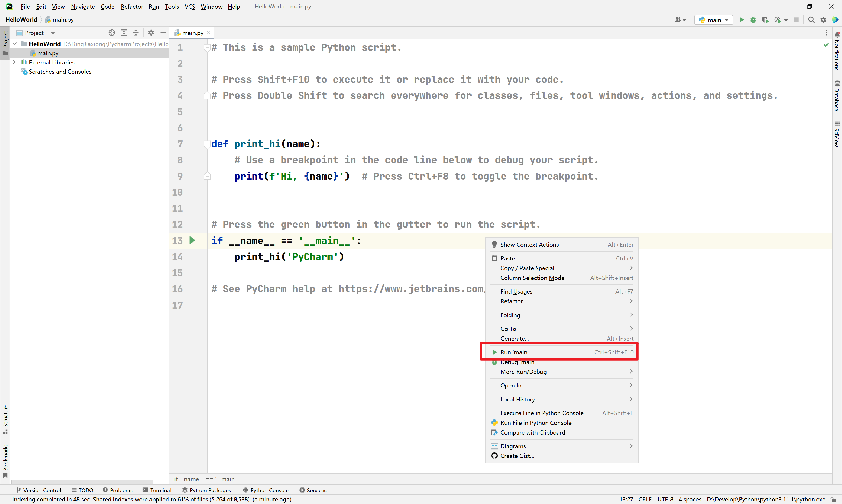
Task: Toggle Project tool window sidebar button
Action: click(6, 43)
